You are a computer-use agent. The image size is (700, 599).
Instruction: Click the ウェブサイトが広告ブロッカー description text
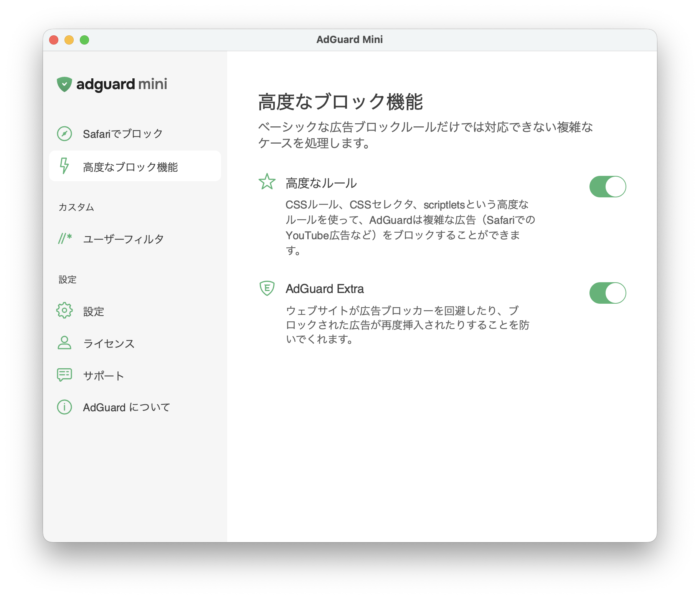408,324
